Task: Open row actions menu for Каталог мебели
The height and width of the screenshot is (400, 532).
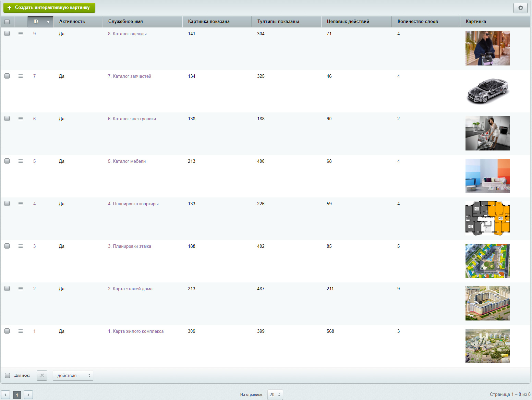Action: pyautogui.click(x=21, y=161)
